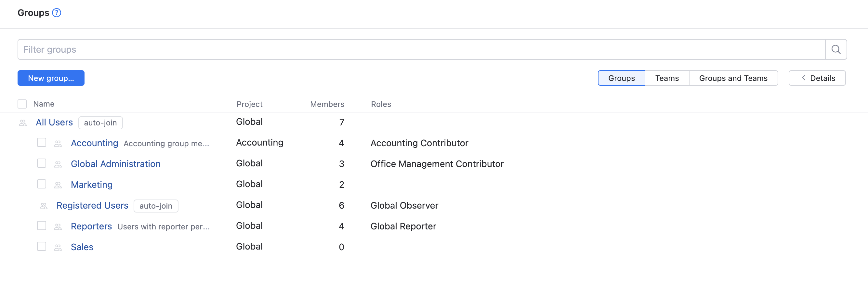Click the group icon next to Registered Users
Viewport: 868px width, 284px height.
tap(44, 206)
